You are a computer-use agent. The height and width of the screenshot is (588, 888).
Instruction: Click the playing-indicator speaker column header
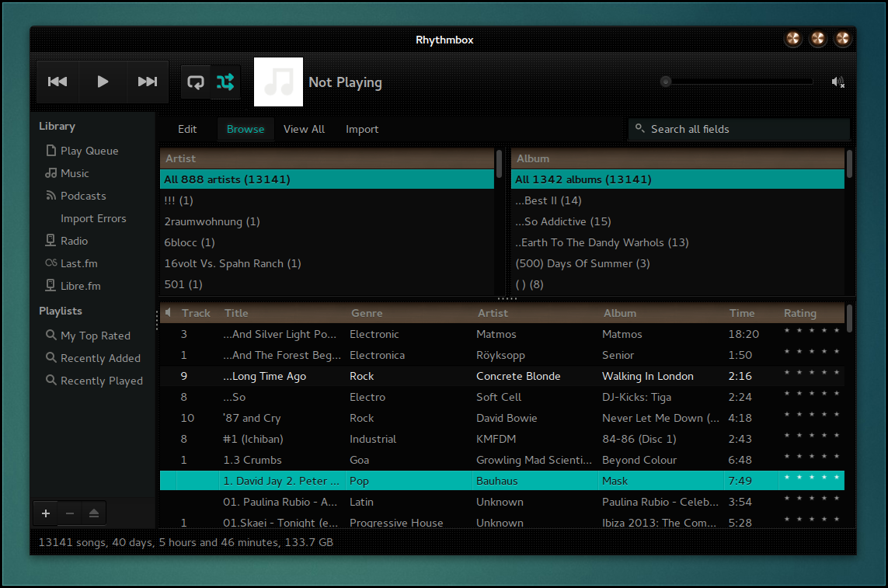click(x=168, y=313)
